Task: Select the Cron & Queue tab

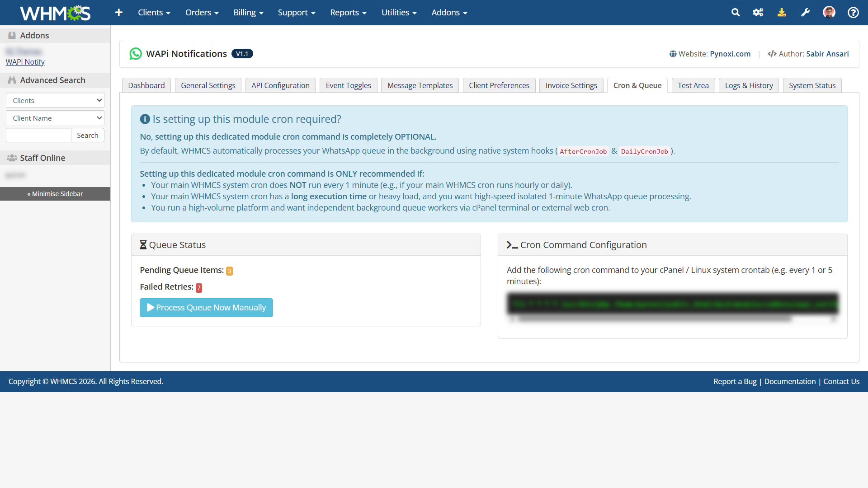Action: (637, 85)
